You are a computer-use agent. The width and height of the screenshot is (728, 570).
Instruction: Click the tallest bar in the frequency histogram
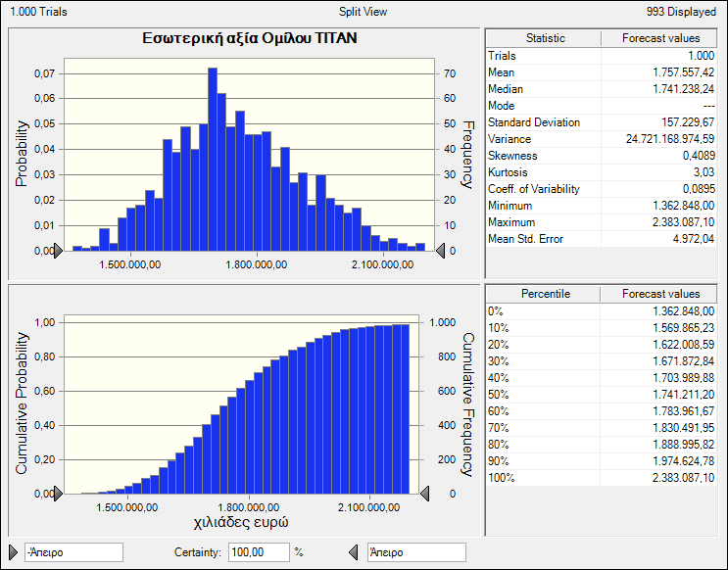213,160
